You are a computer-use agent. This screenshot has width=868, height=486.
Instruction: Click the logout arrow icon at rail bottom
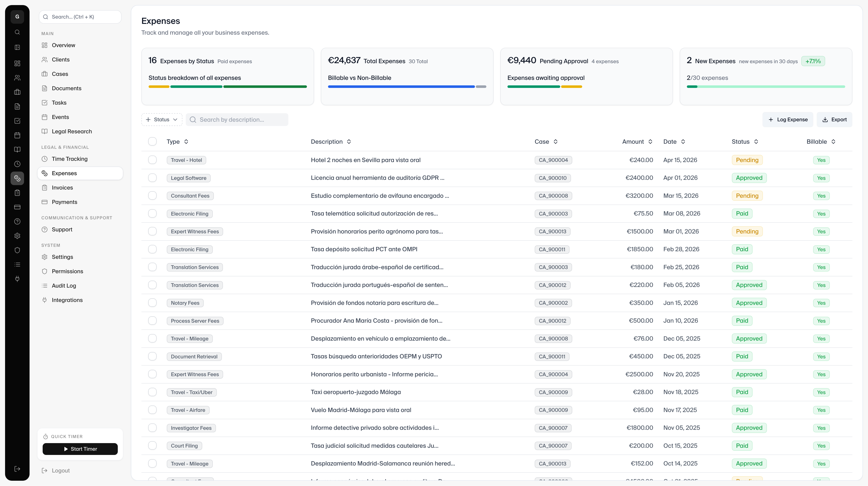coord(17,469)
